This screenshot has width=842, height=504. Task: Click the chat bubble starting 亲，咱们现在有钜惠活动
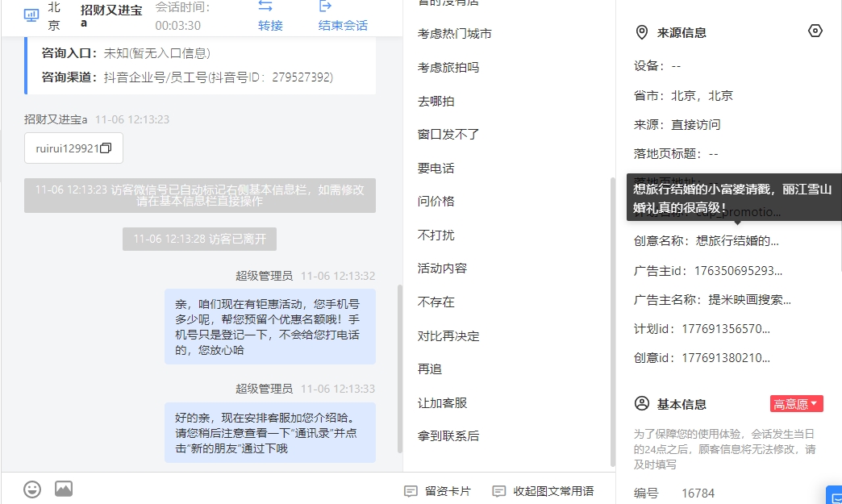coord(270,327)
